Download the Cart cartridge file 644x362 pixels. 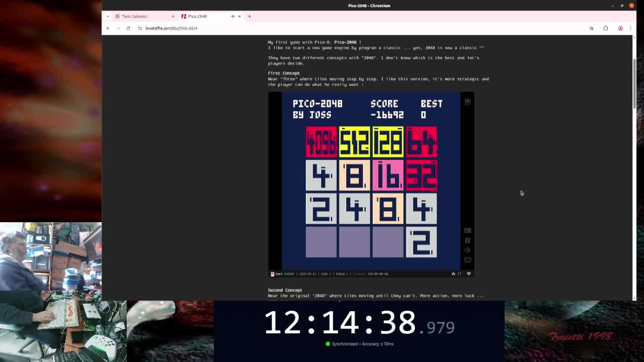pyautogui.click(x=277, y=274)
